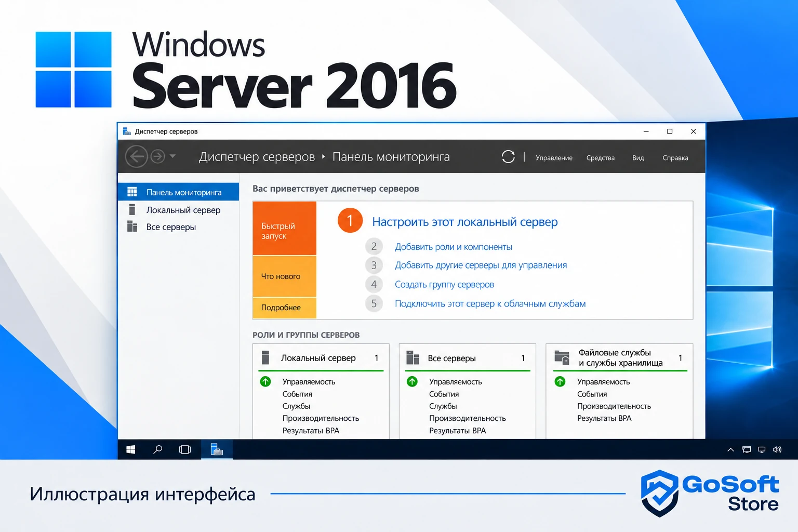Open the Вид menu

pos(638,158)
